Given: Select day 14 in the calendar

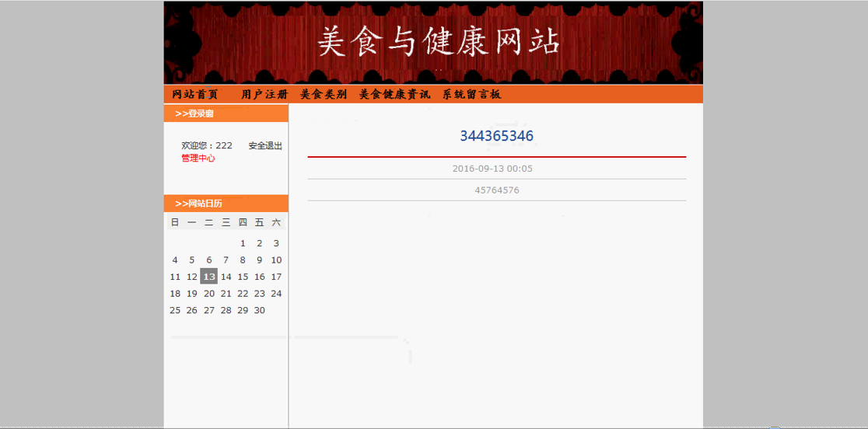Looking at the screenshot, I should (x=226, y=277).
